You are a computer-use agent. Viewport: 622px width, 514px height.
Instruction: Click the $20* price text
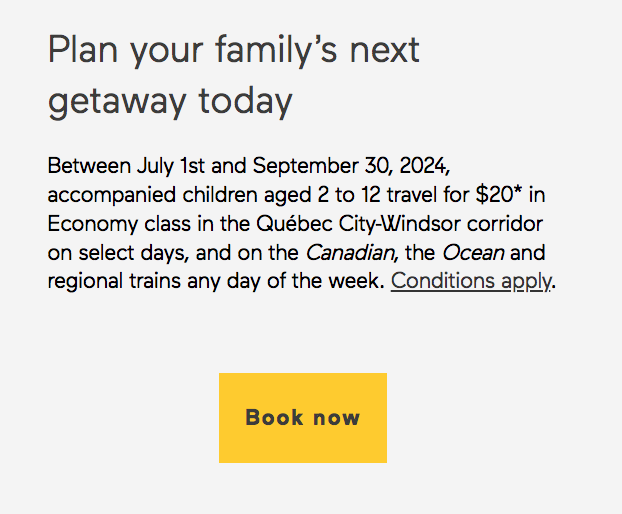(499, 195)
